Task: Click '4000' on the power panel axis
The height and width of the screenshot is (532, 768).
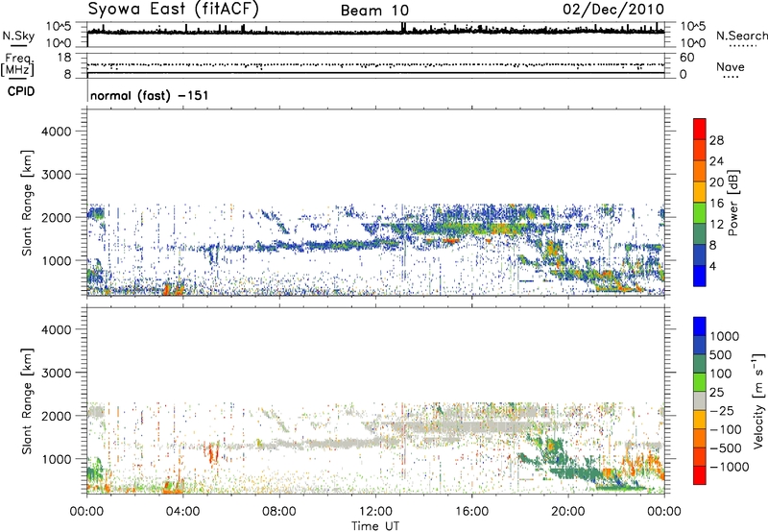Action: (56, 132)
